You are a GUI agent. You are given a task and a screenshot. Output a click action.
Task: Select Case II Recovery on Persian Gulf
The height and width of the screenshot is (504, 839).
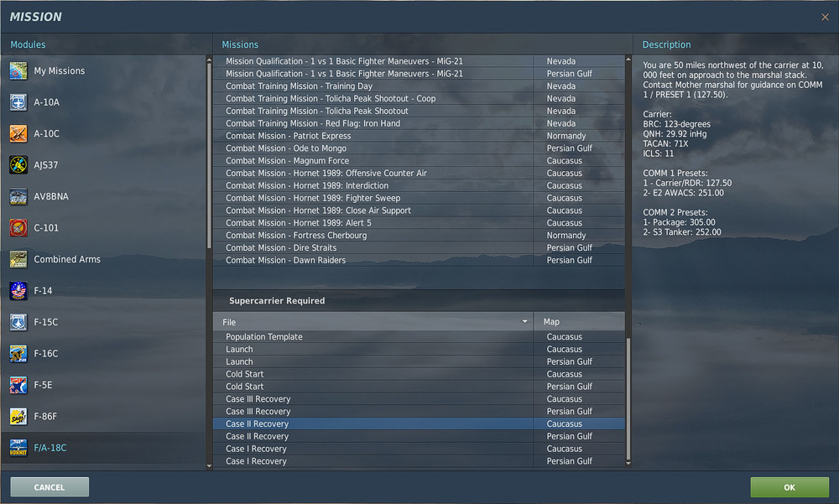click(419, 436)
